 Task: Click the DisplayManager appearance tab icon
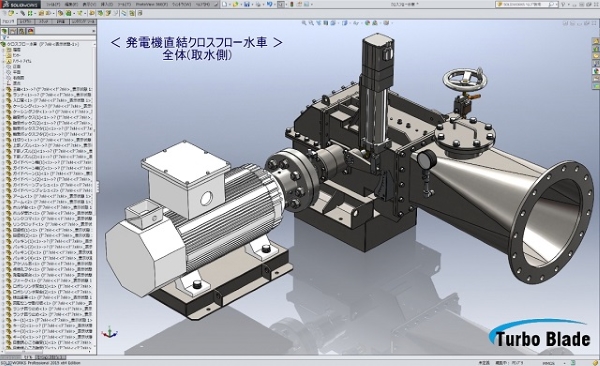coord(31,31)
